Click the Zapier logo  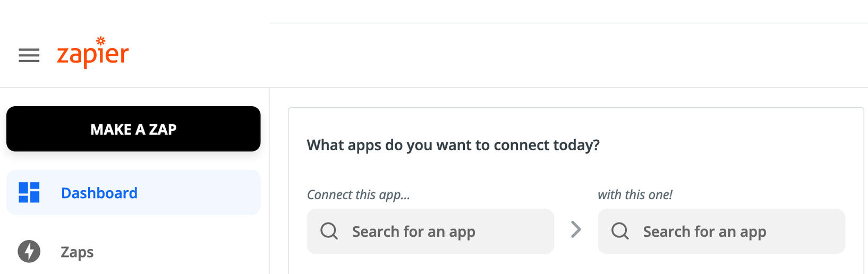[92, 54]
